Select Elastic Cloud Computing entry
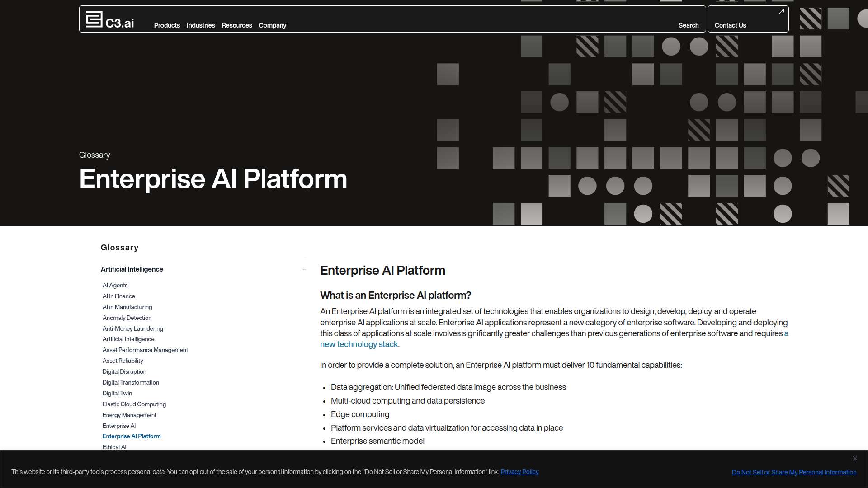This screenshot has width=868, height=488. click(x=134, y=404)
